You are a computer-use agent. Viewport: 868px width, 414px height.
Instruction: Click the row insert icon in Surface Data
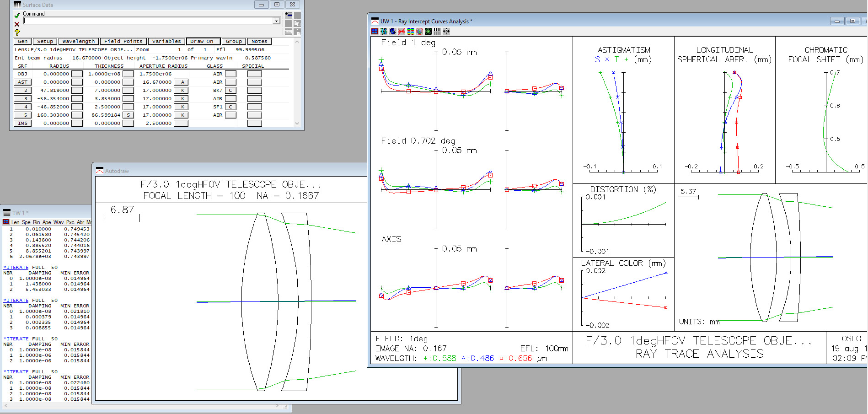(x=289, y=32)
